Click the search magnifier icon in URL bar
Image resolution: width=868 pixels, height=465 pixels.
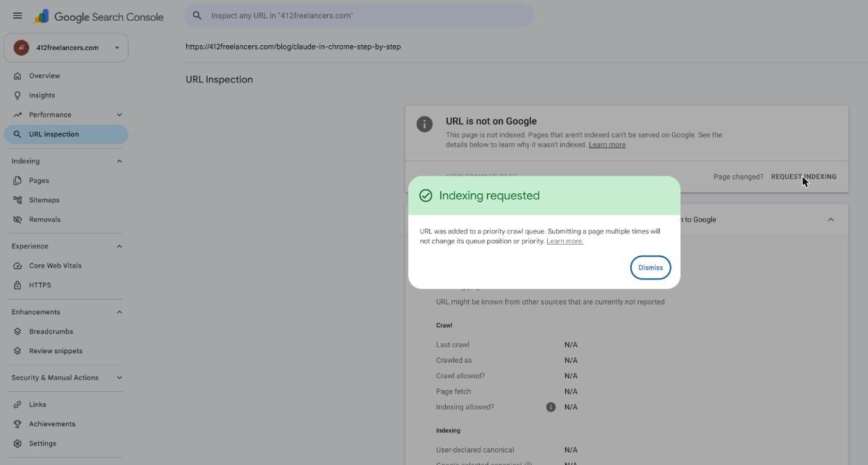tap(197, 15)
